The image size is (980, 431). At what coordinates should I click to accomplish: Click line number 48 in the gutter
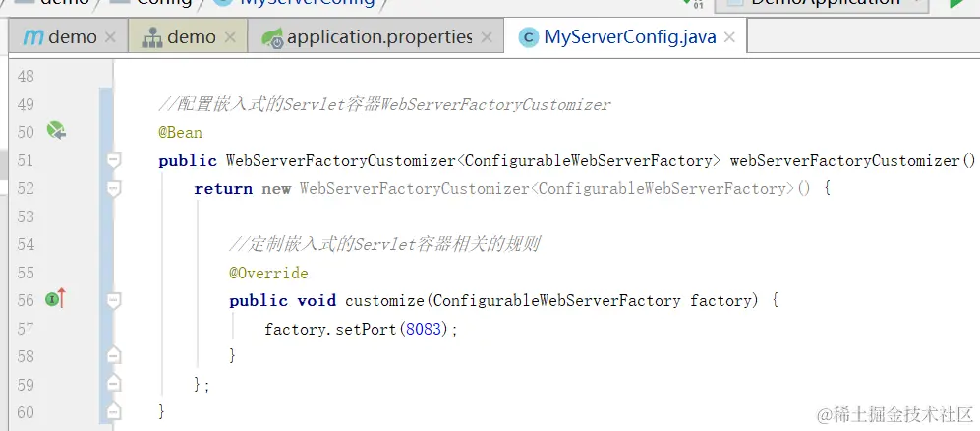pyautogui.click(x=27, y=77)
